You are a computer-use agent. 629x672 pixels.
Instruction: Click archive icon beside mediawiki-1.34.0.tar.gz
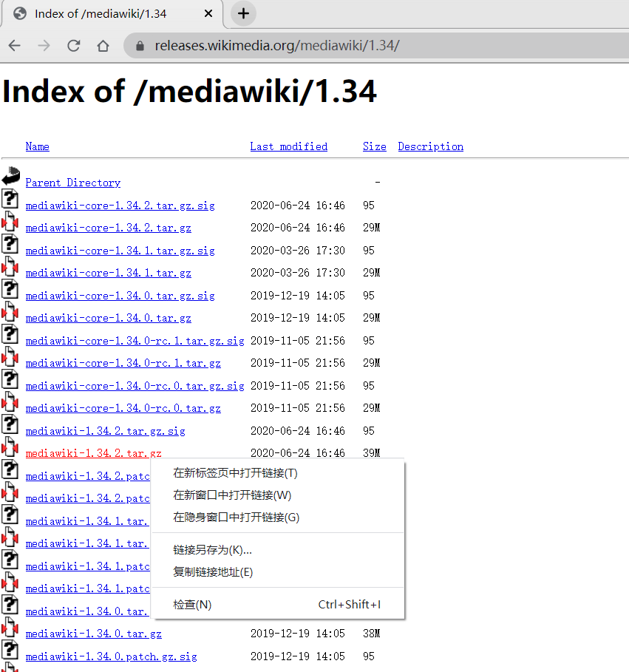tap(10, 628)
